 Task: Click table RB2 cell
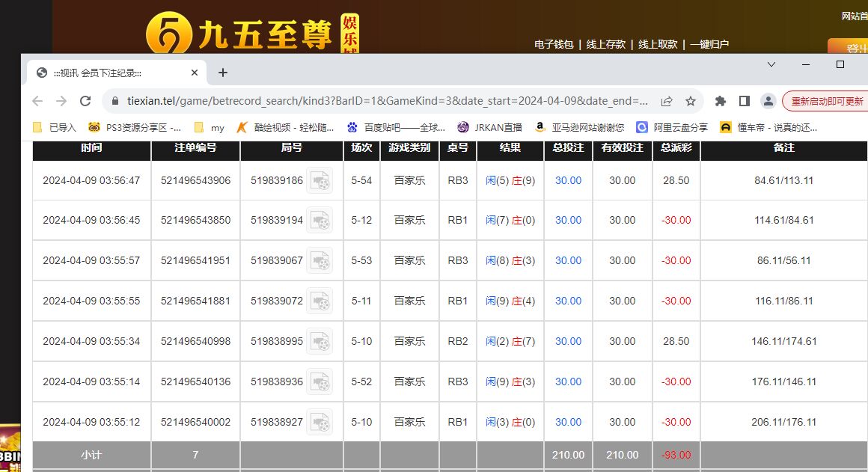click(458, 341)
